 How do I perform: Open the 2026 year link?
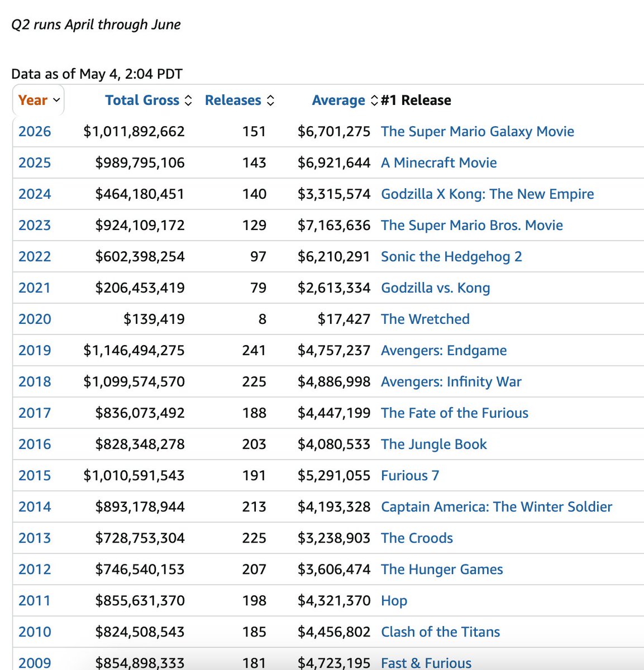tap(35, 132)
